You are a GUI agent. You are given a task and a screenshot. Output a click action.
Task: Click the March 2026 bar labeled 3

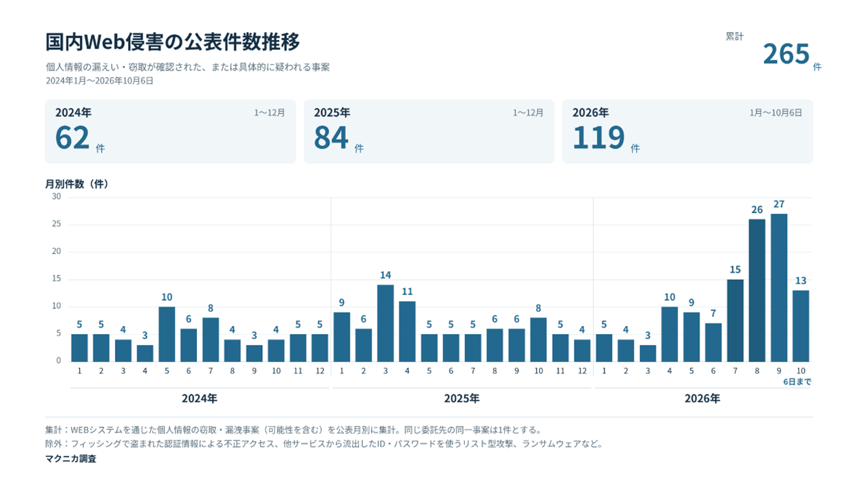pyautogui.click(x=648, y=354)
